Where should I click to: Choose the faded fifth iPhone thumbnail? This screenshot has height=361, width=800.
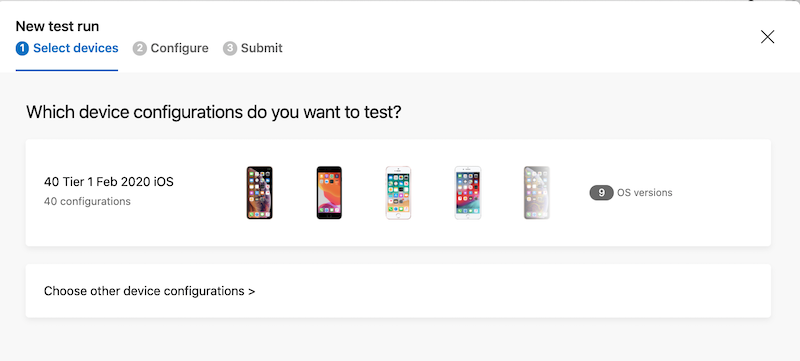pos(537,193)
